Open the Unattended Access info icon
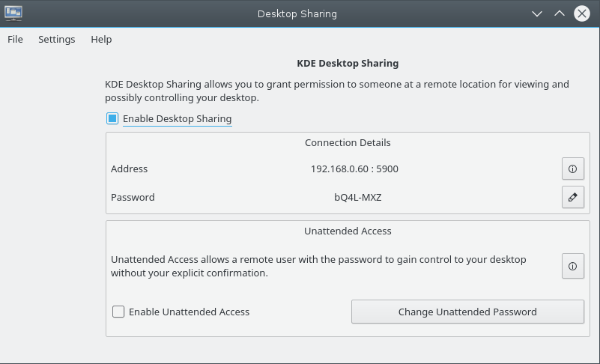This screenshot has height=364, width=600. coord(573,266)
